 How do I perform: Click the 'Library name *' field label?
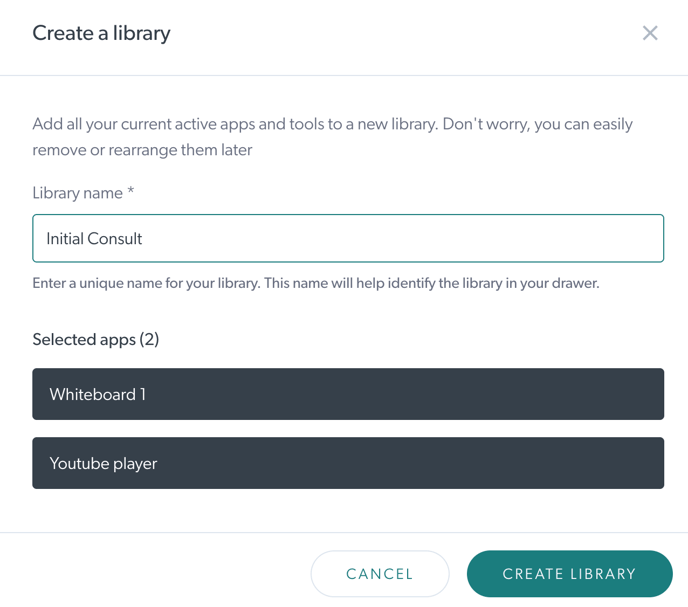pyautogui.click(x=79, y=193)
